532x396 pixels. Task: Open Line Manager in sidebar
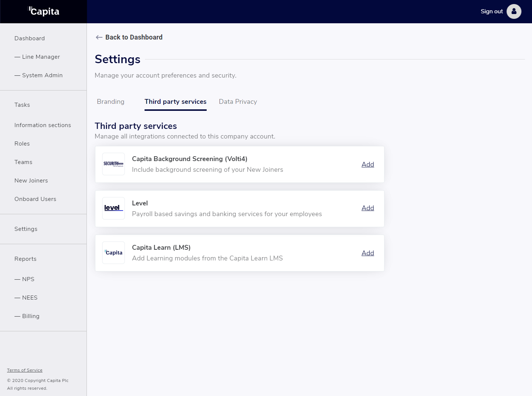coord(41,57)
